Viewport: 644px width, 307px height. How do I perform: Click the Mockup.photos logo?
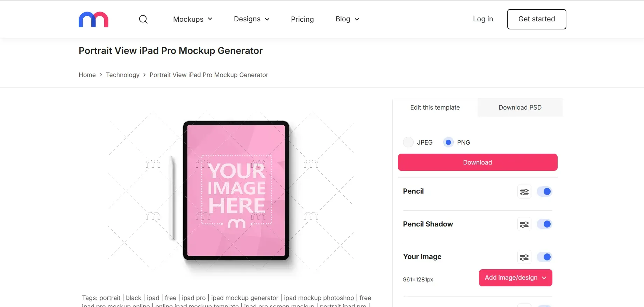pyautogui.click(x=93, y=19)
